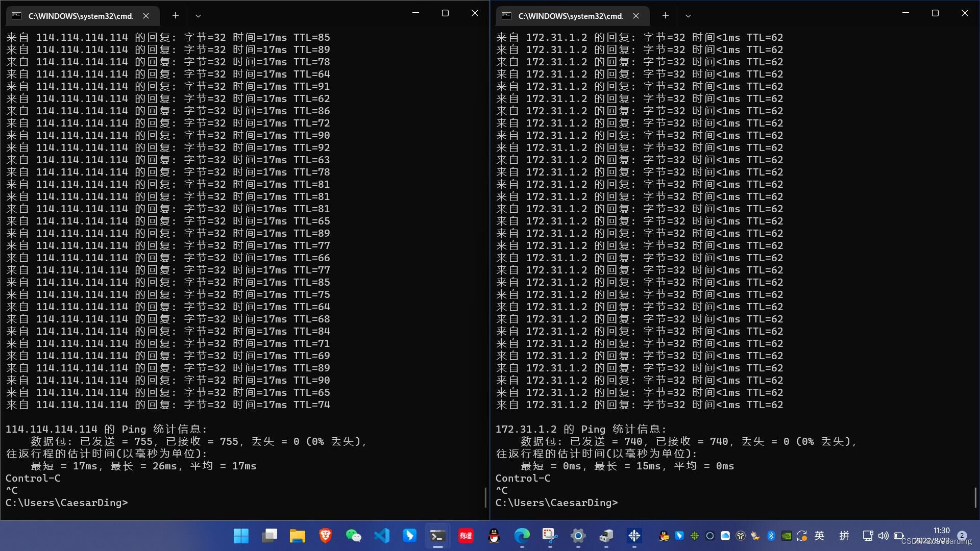Viewport: 980px width, 551px height.
Task: Toggle Bluetooth tray icon
Action: pyautogui.click(x=771, y=536)
